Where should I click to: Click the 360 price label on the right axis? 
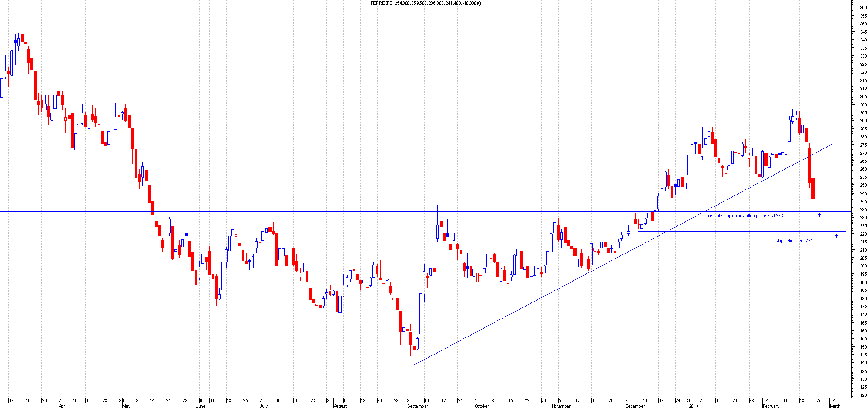point(862,8)
